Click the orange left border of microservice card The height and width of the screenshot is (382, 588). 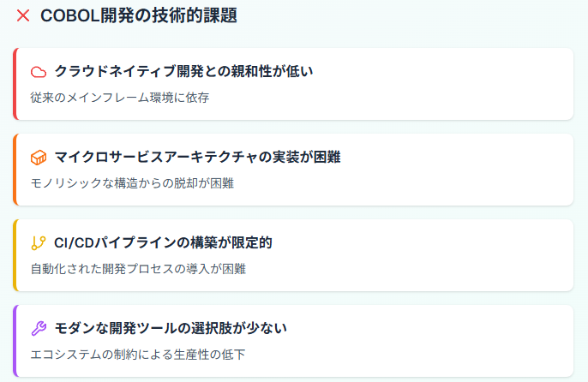coord(15,170)
